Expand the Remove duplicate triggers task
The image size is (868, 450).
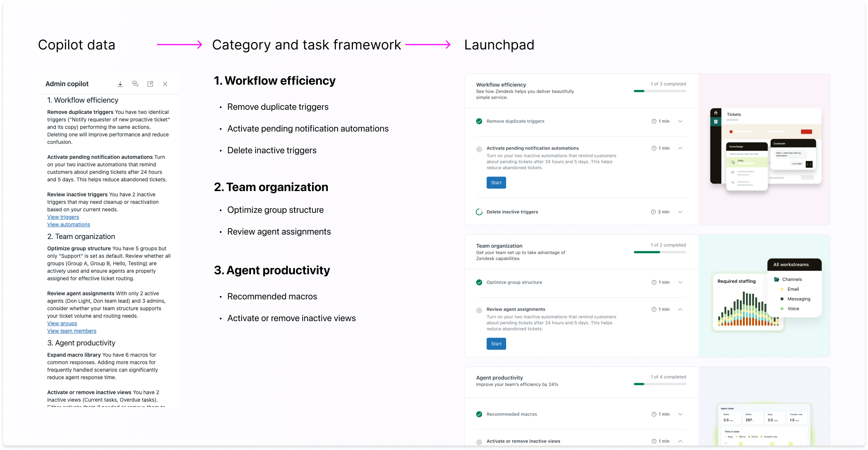680,121
